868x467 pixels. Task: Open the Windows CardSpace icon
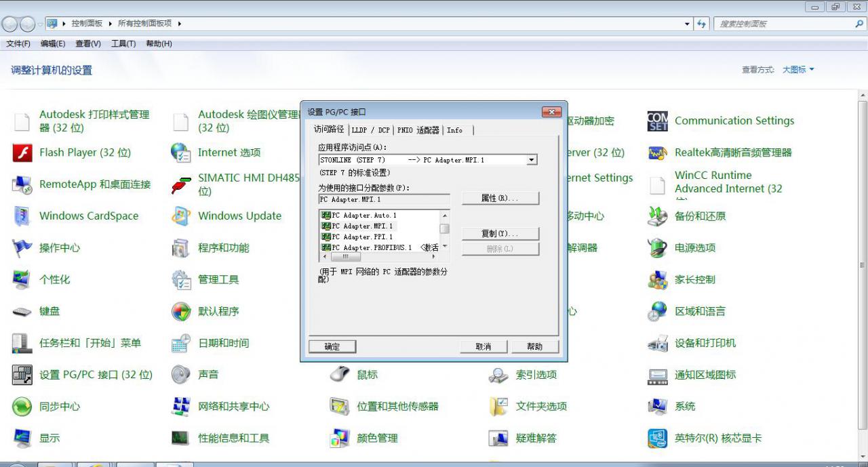click(x=22, y=216)
